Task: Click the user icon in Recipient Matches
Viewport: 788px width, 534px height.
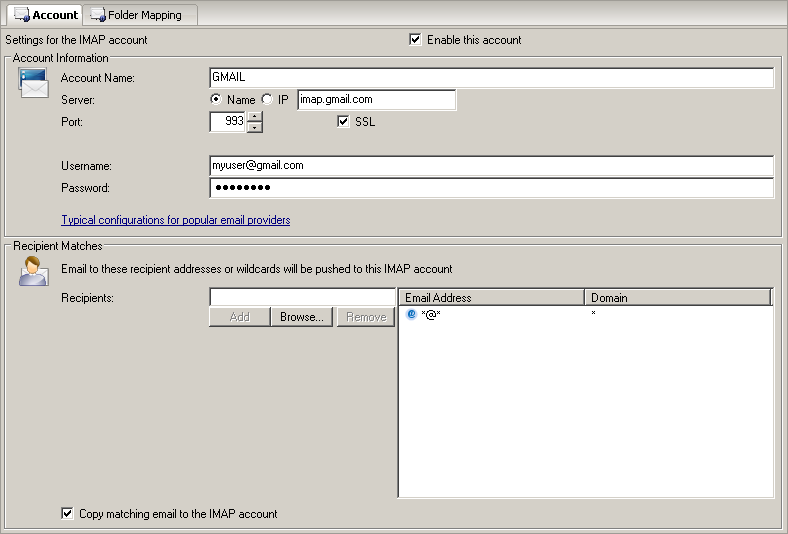Action: pos(33,271)
